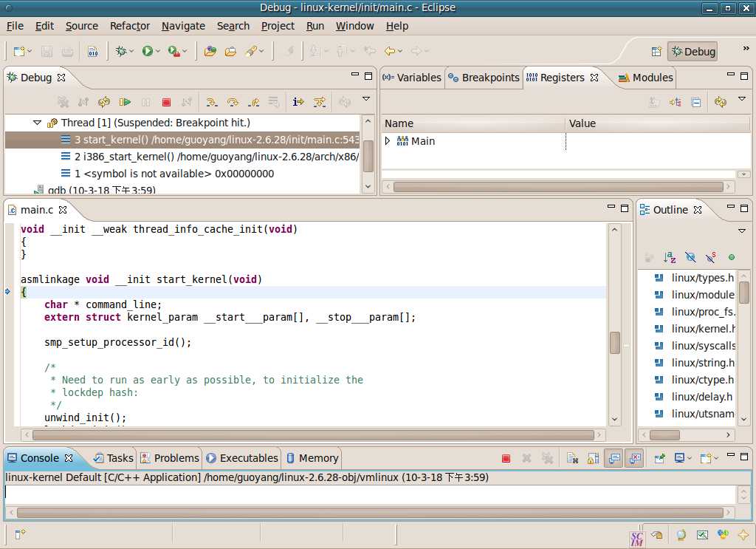The image size is (756, 549).
Task: Click the Resume button in Debug view
Action: (125, 102)
